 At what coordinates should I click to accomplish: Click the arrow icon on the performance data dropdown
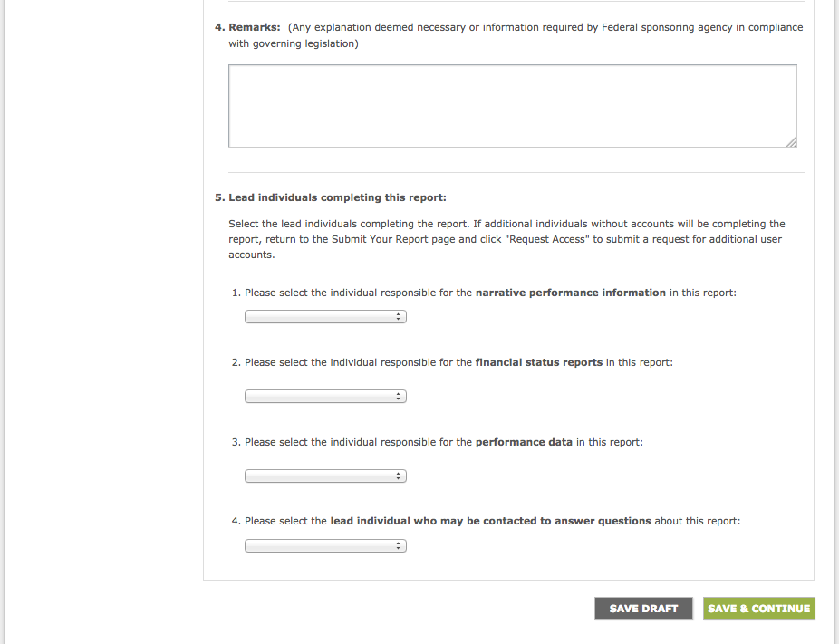tap(399, 476)
